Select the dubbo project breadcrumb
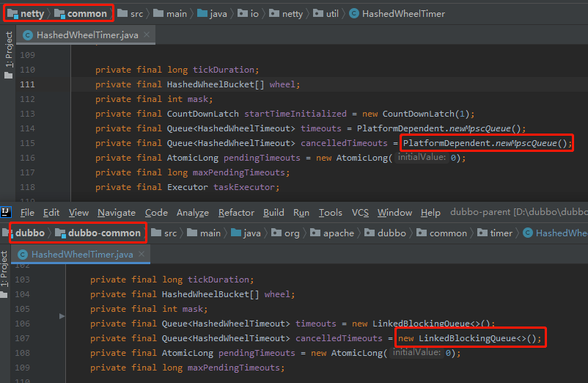The width and height of the screenshot is (588, 383). click(x=23, y=233)
